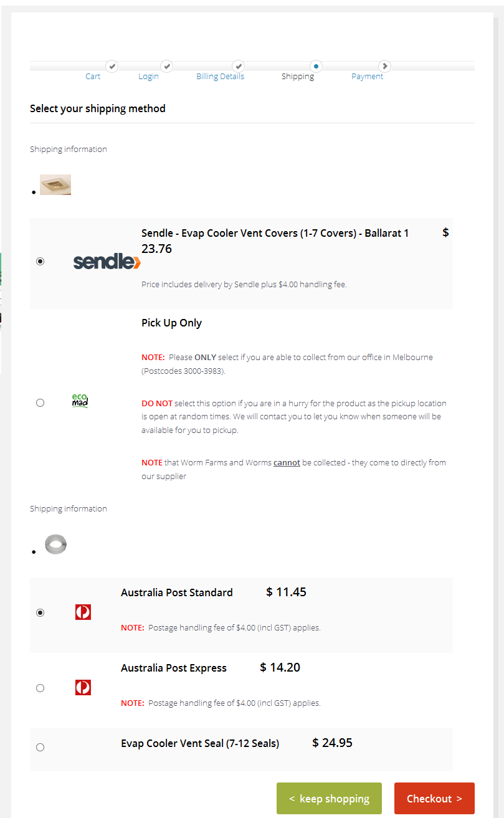Viewport: 504px width, 818px height.
Task: Click the Cart step checkmark icon
Action: 112,65
